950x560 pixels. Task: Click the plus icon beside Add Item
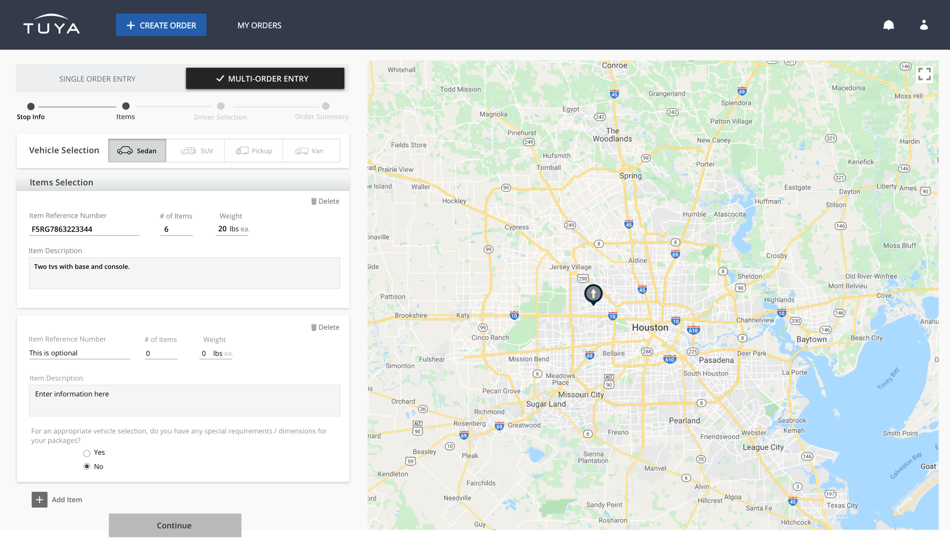40,500
